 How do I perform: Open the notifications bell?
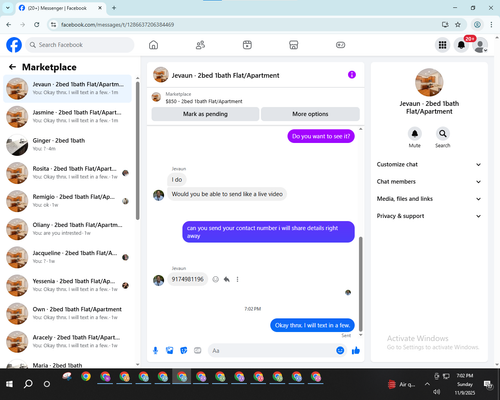[x=461, y=45]
